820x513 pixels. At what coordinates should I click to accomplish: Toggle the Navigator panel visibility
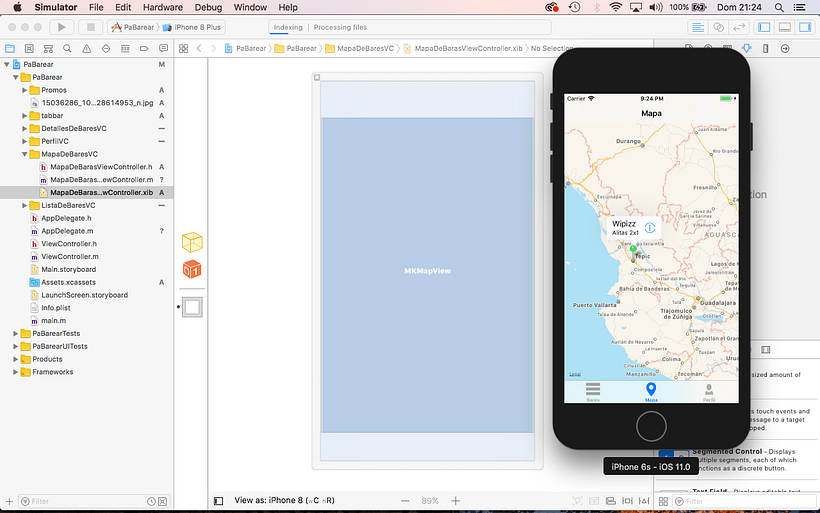(764, 27)
